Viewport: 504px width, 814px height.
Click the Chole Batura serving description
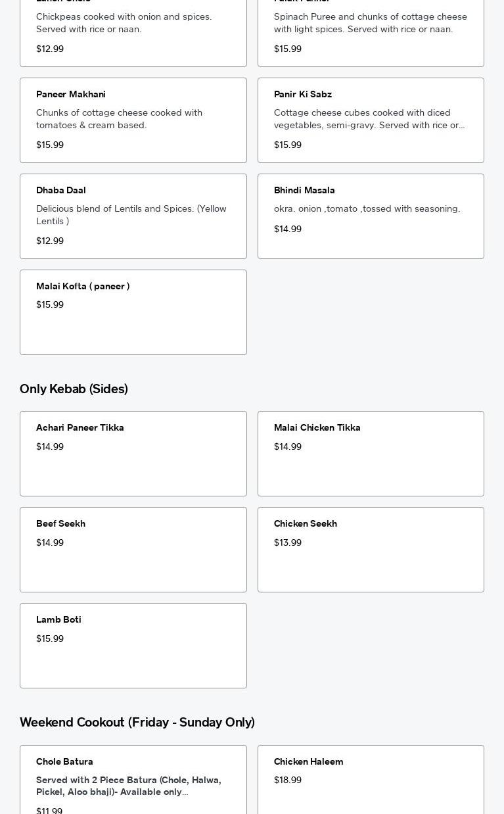tap(128, 786)
